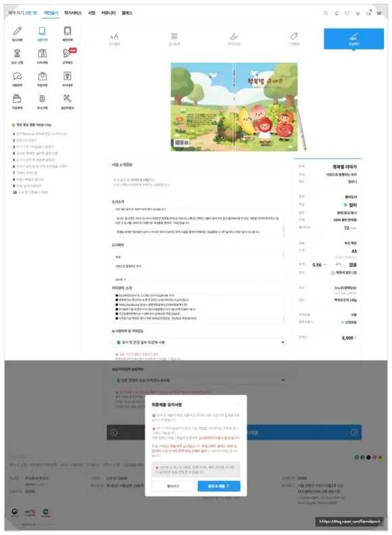Screen dimensions: 392x535
Task: Open the chat icon with the blue dot
Action: click(x=368, y=13)
